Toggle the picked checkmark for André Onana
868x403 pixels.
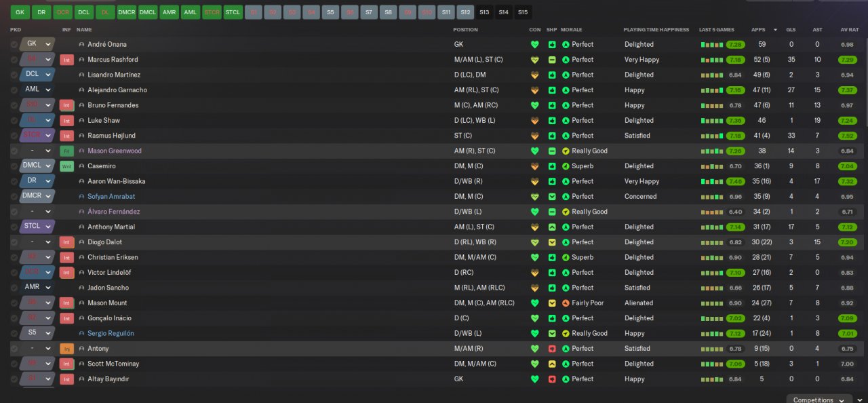click(14, 44)
